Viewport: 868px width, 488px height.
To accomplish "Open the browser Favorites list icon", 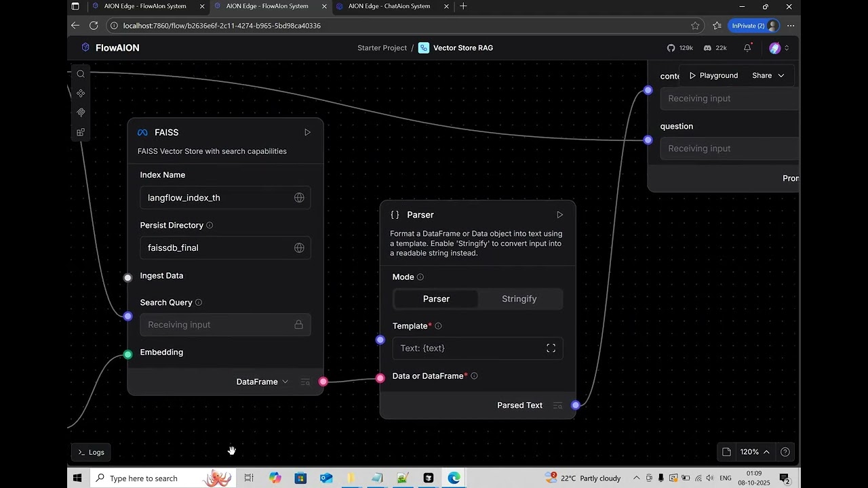I will click(717, 26).
